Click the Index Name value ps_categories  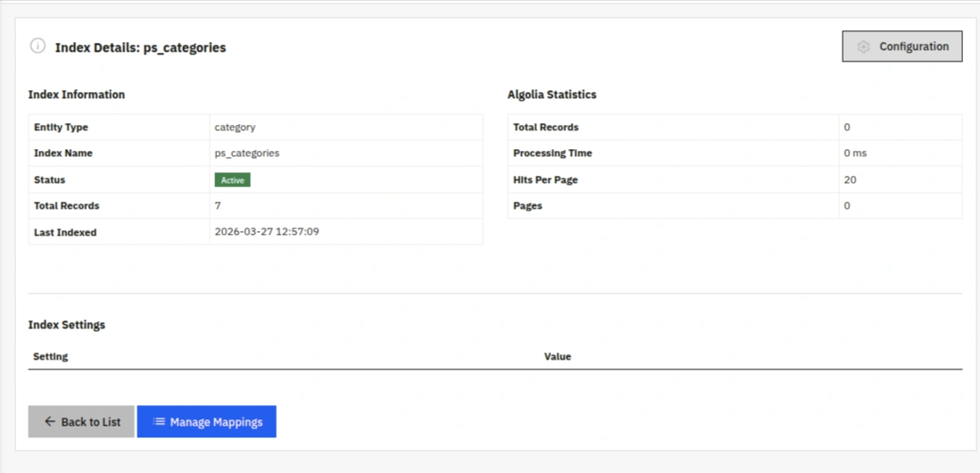point(247,154)
